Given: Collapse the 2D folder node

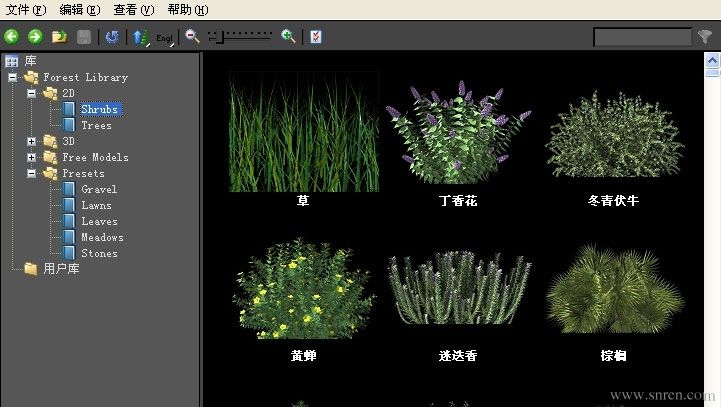Looking at the screenshot, I should click(x=31, y=93).
